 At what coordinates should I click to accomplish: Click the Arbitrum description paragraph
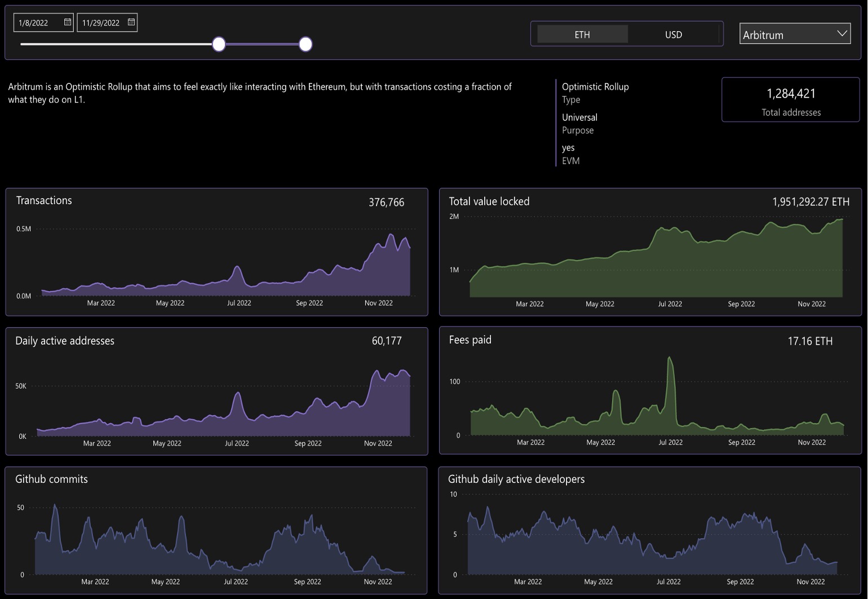click(260, 93)
